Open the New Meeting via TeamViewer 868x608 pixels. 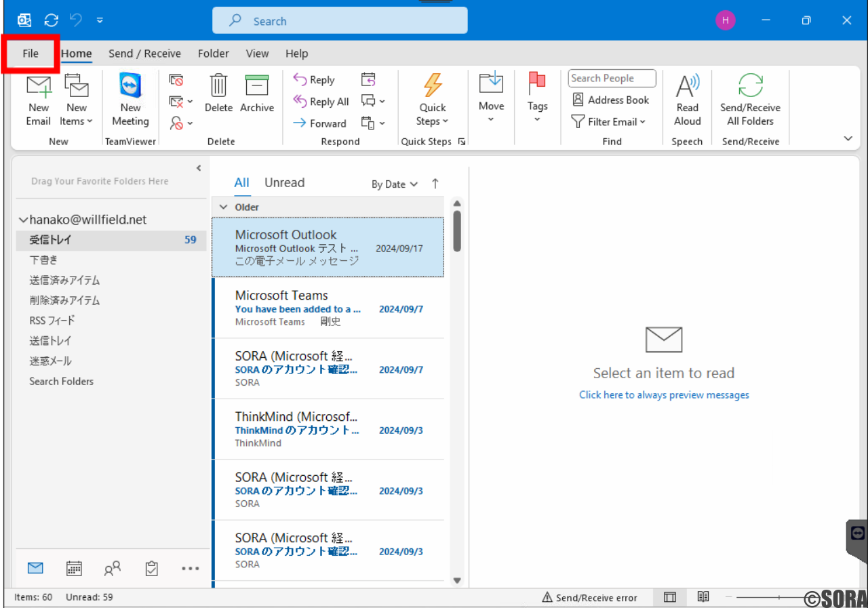[130, 100]
